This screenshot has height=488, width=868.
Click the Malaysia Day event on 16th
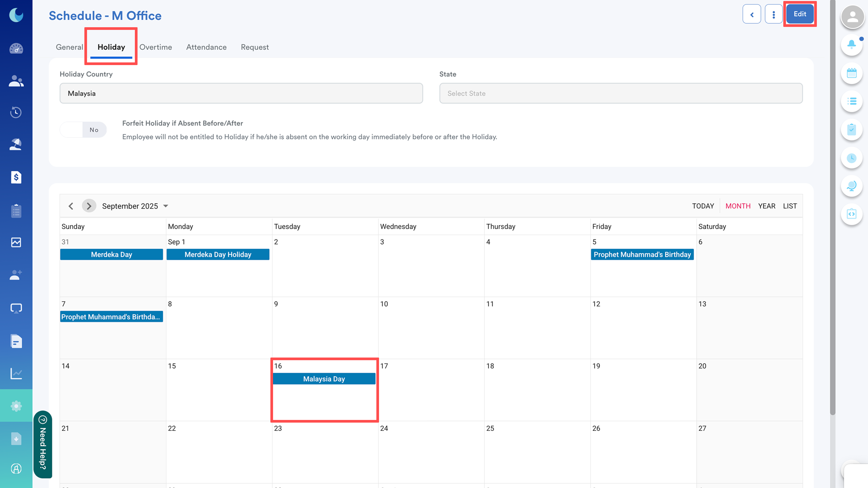tap(324, 379)
